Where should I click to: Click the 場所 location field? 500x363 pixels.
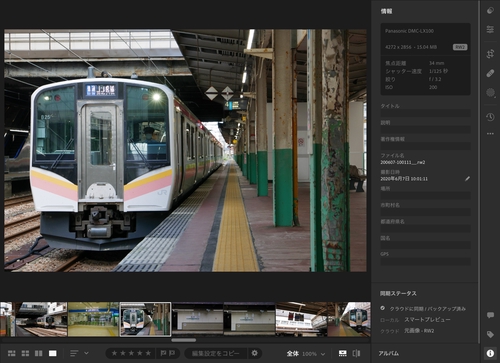pos(426,196)
